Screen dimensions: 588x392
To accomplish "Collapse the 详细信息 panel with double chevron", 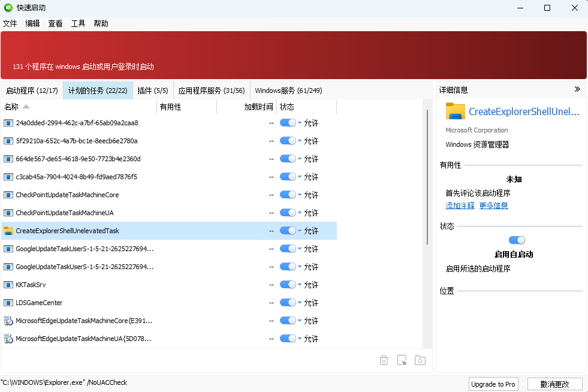I will click(x=577, y=89).
